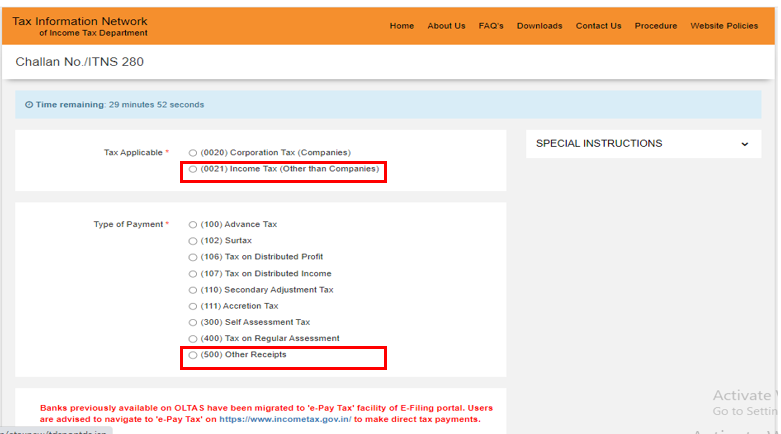View Website Policies in header

pyautogui.click(x=724, y=26)
